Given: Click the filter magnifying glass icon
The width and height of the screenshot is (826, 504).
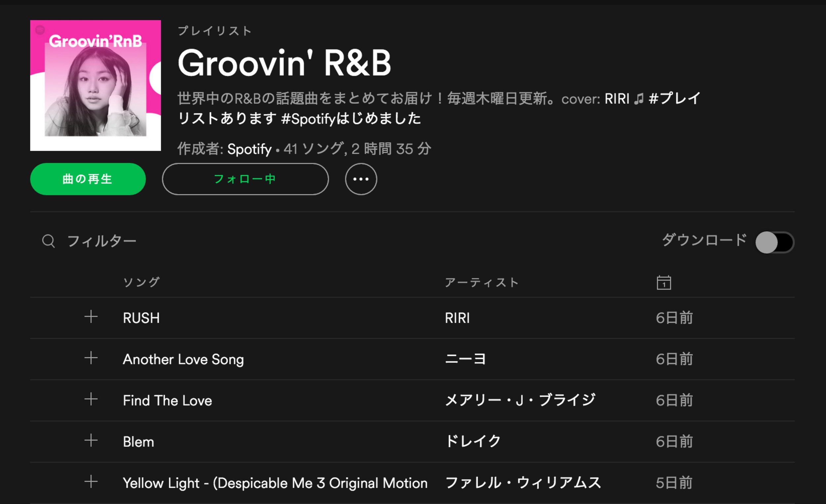Looking at the screenshot, I should [49, 241].
